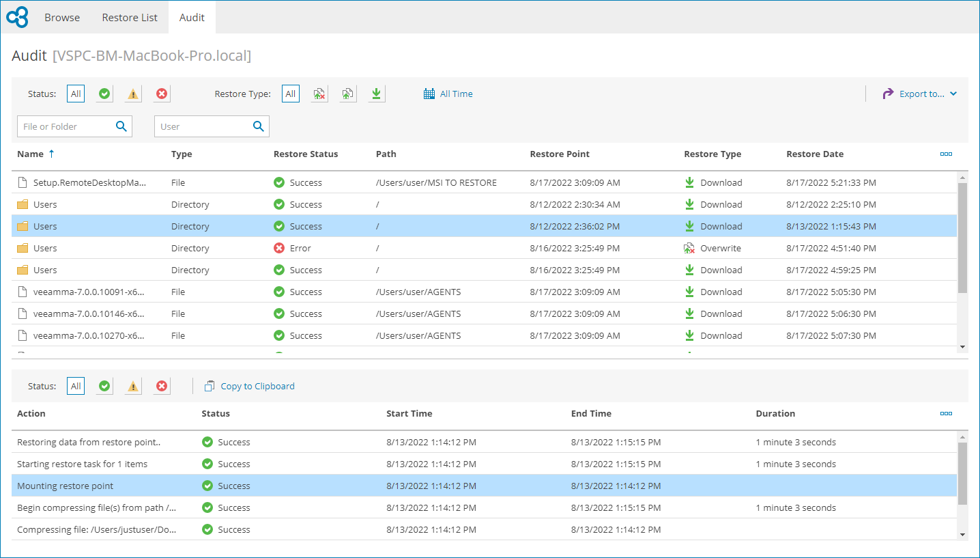The width and height of the screenshot is (980, 558).
Task: Filter restores by Warning status in top panel
Action: click(x=133, y=94)
